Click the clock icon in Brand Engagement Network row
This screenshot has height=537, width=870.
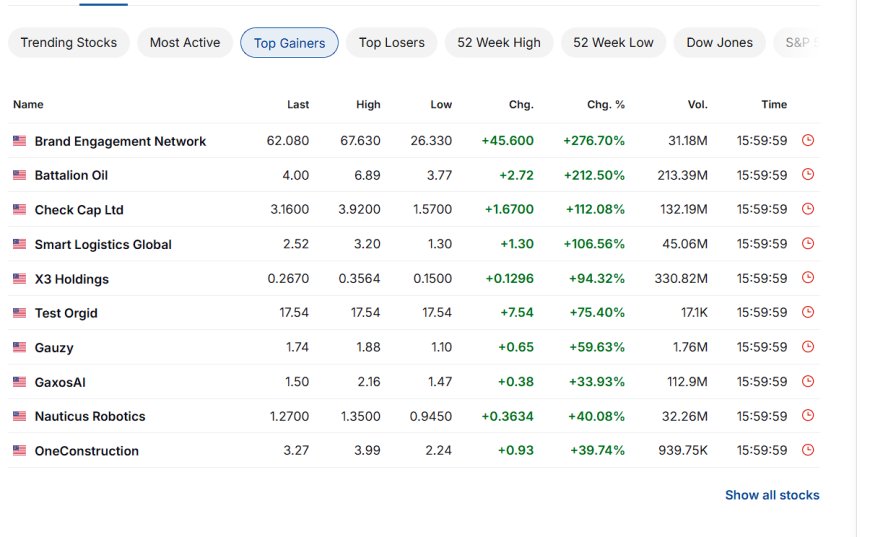click(808, 140)
